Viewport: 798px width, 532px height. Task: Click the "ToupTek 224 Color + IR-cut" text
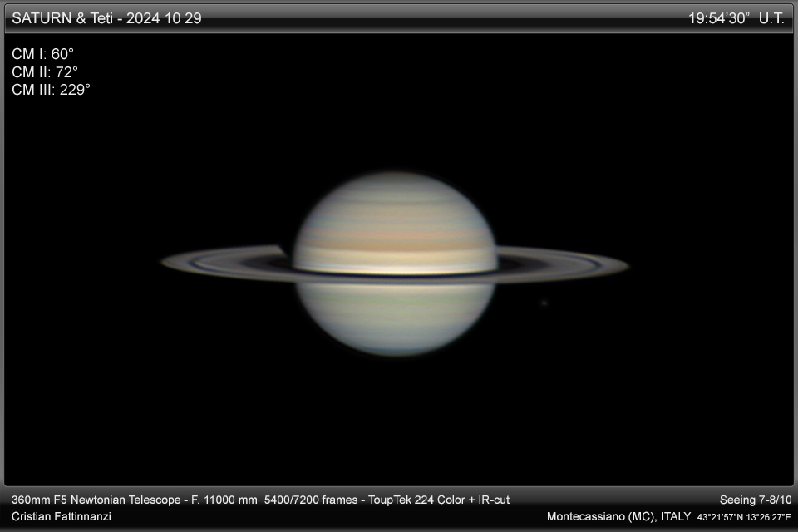[x=439, y=500]
